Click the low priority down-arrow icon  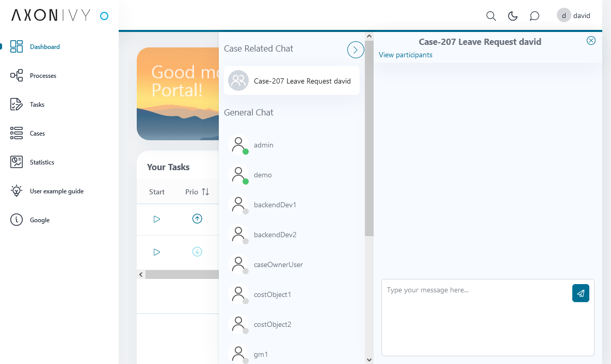(197, 252)
